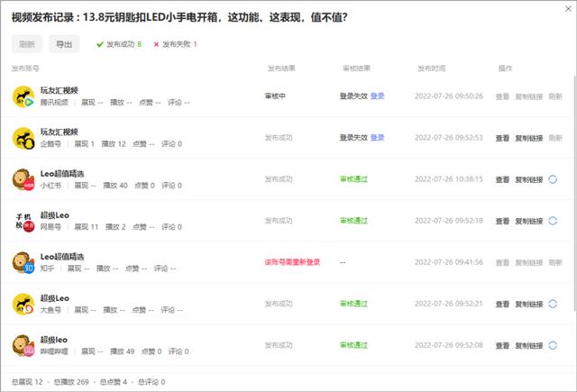Filter by 发布失败 1

coord(175,44)
